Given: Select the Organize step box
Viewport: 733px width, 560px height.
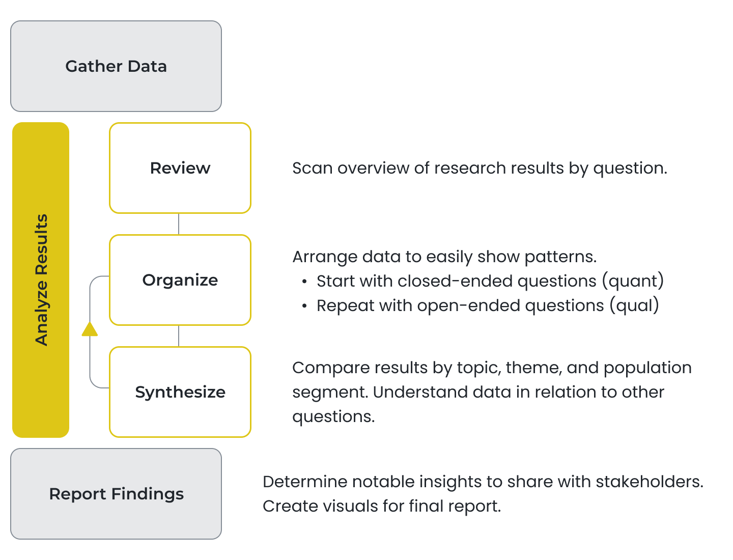Looking at the screenshot, I should [x=180, y=280].
